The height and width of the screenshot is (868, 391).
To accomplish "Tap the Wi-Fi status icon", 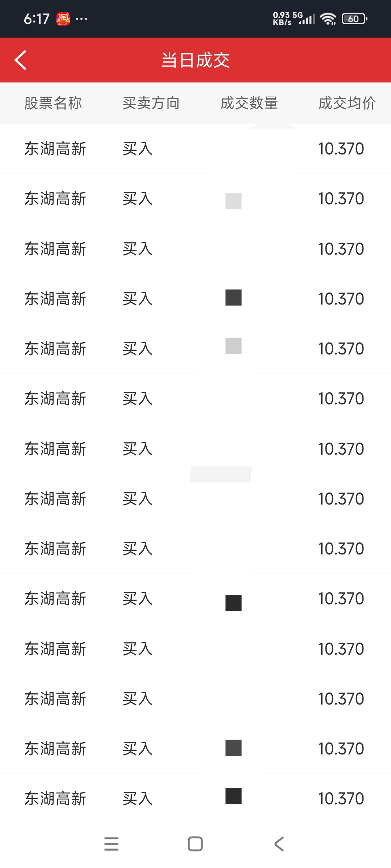I will (328, 19).
